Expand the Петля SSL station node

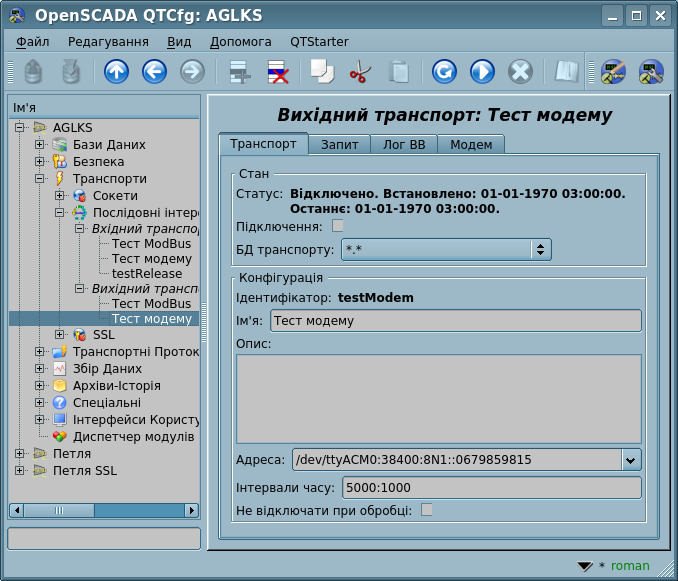[x=19, y=470]
